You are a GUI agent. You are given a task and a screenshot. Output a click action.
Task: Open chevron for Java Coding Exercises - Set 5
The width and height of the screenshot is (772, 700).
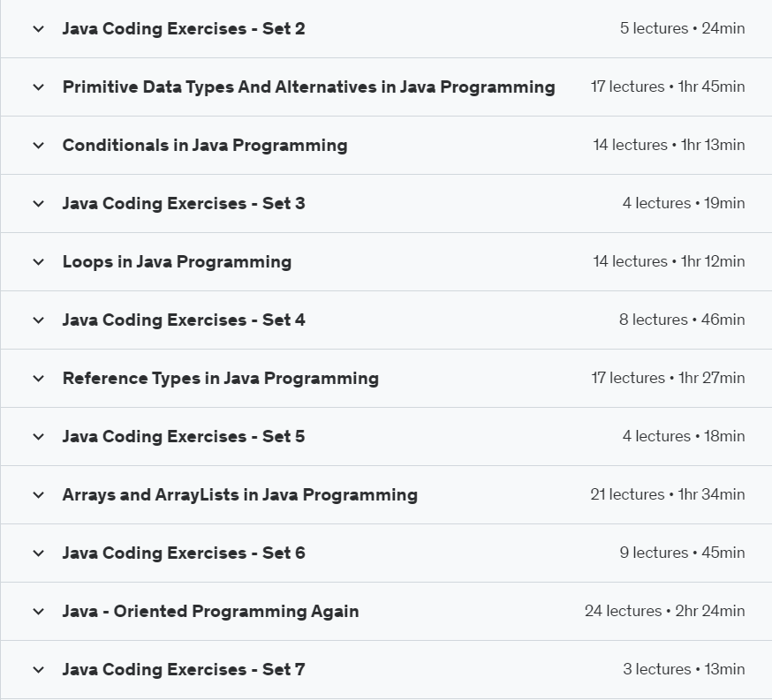(38, 437)
